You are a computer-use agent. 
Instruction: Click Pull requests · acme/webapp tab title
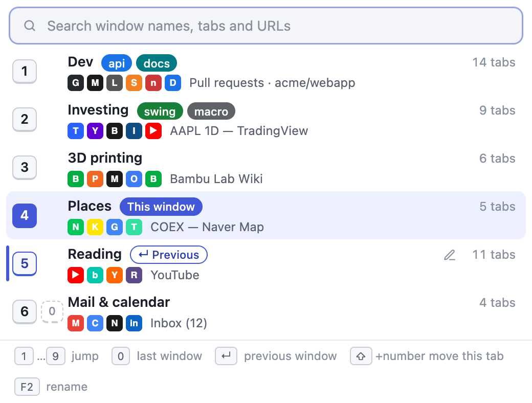pos(272,83)
